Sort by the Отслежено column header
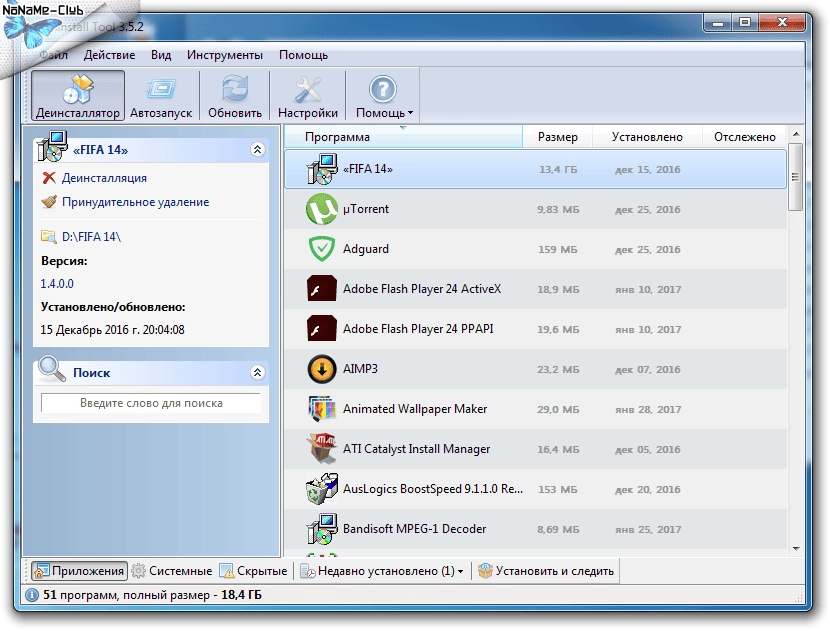The width and height of the screenshot is (830, 631). pos(745,137)
